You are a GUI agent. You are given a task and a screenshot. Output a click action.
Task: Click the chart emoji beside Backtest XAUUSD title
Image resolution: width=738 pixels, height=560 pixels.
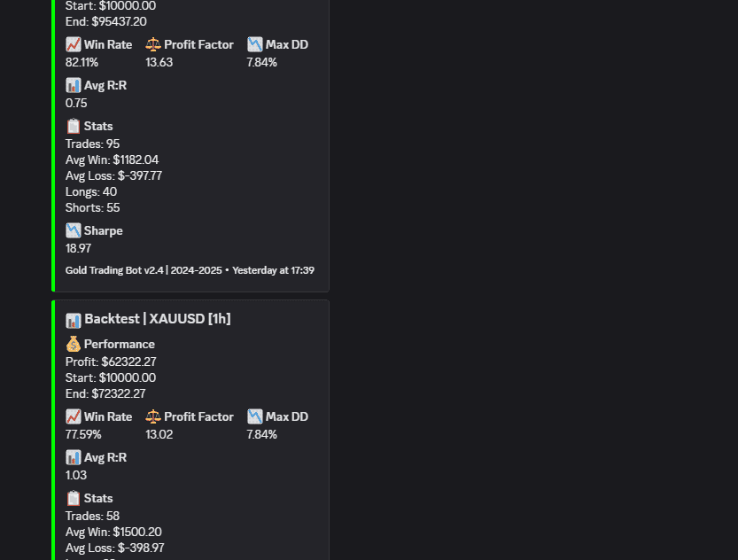coord(73,320)
